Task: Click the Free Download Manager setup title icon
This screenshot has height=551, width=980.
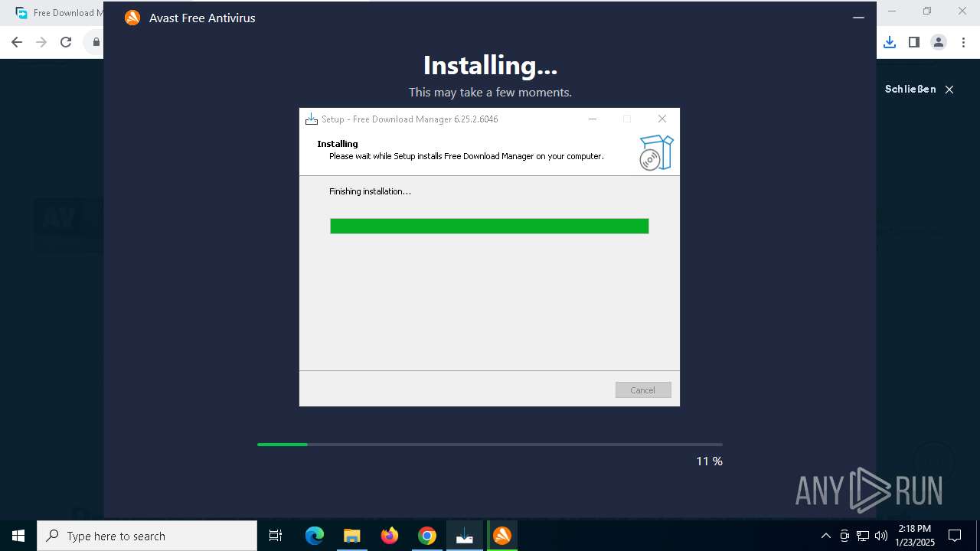Action: pos(311,119)
